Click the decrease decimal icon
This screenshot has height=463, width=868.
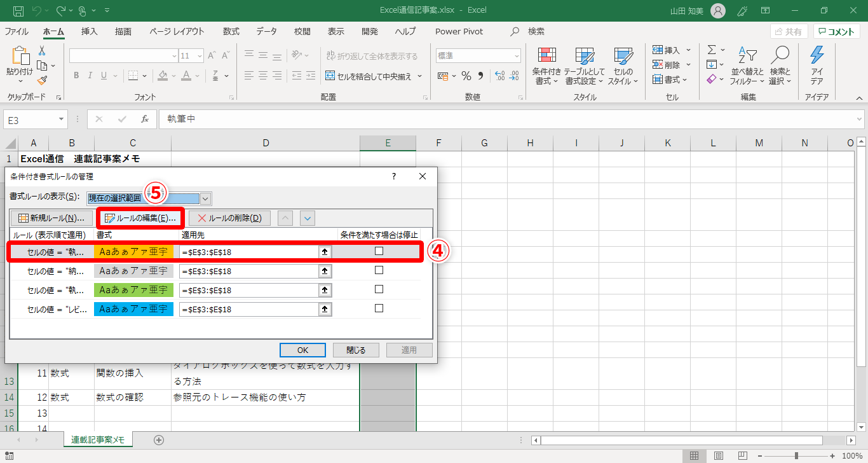click(x=515, y=76)
